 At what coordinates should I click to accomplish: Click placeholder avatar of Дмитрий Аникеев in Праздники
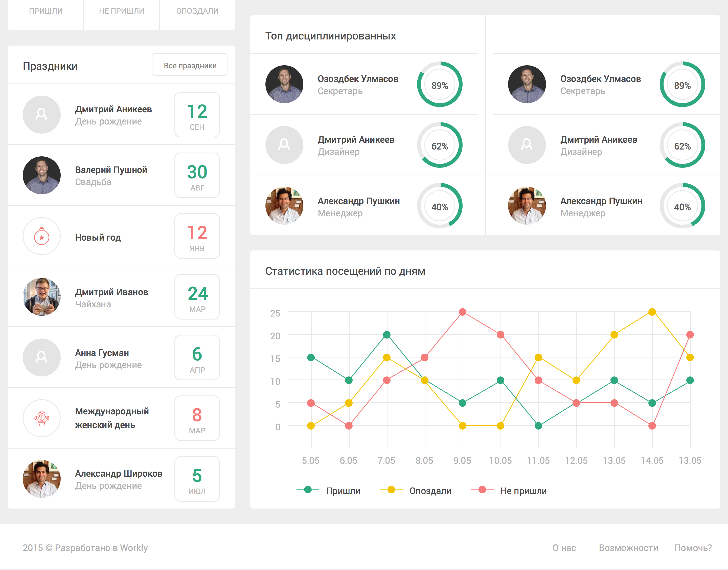[42, 114]
